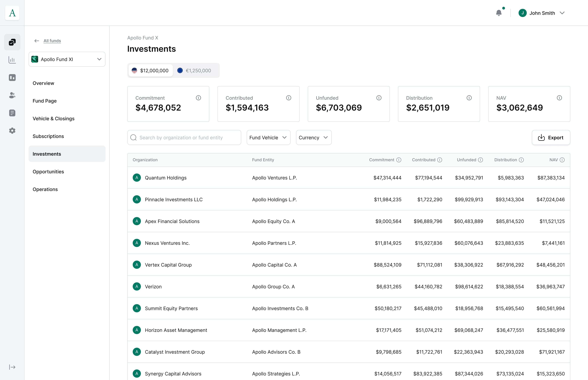The image size is (588, 380).
Task: Switch to the $12,000,000 USD toggle
Action: [x=151, y=71]
